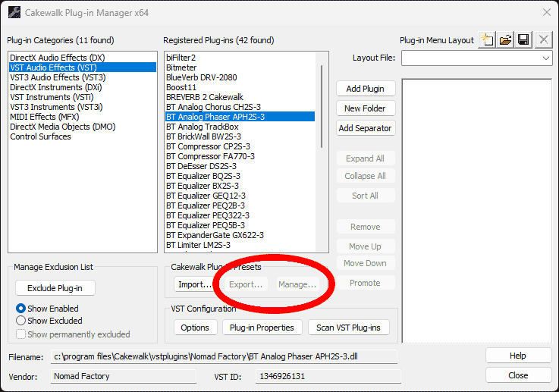Select BlueVerb DRV-2080 plug-in
The image size is (559, 392).
201,77
